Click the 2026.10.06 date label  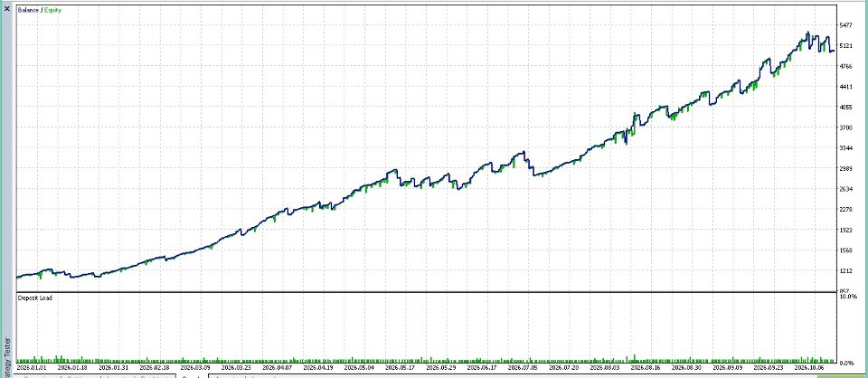(x=808, y=367)
